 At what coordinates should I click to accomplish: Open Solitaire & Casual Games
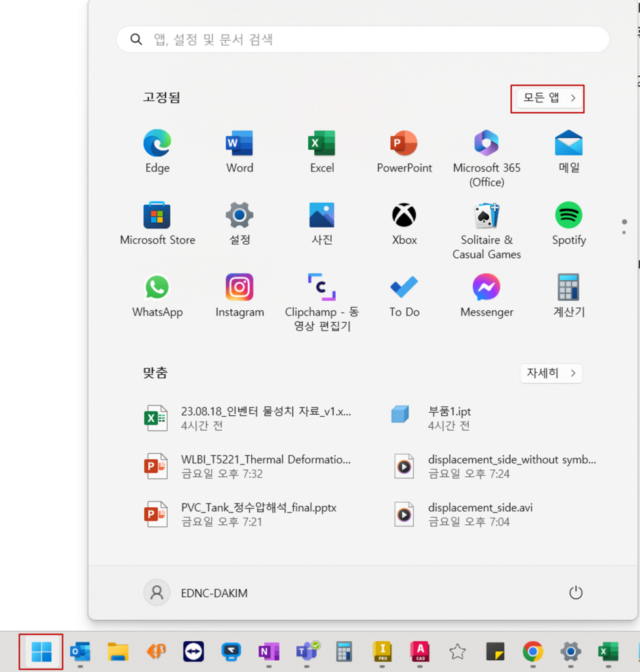pyautogui.click(x=486, y=230)
